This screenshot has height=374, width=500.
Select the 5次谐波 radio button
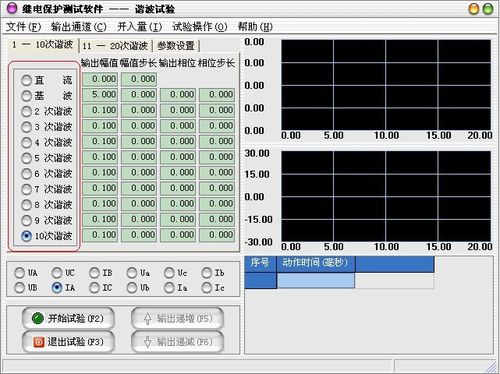[x=26, y=158]
